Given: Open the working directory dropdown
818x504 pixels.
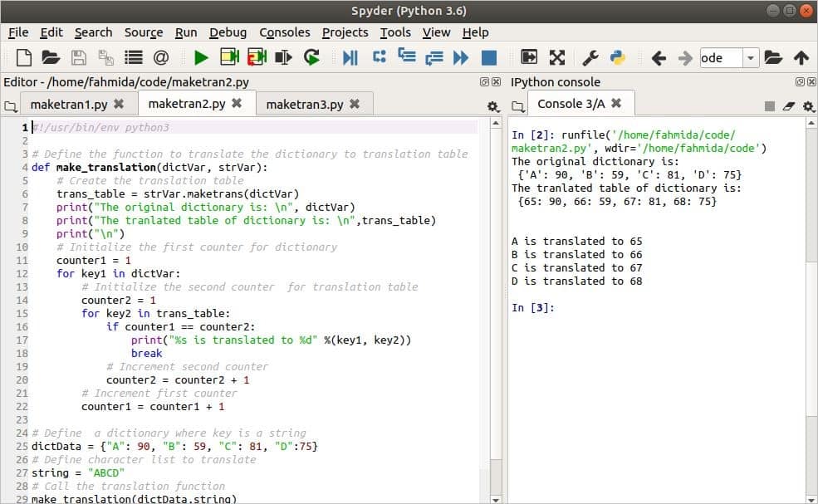Looking at the screenshot, I should point(752,58).
